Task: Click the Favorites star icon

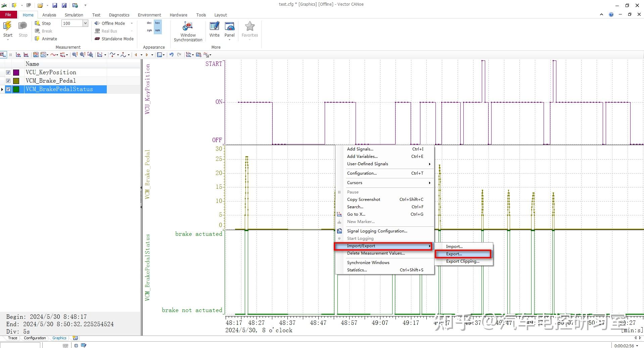Action: 250,26
